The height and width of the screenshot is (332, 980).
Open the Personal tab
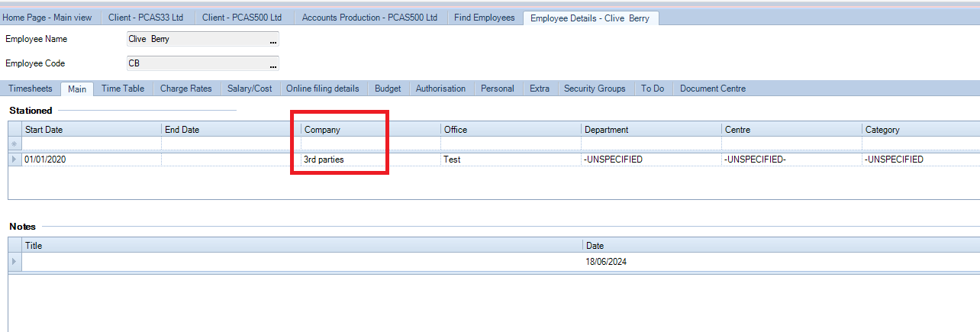coord(498,89)
